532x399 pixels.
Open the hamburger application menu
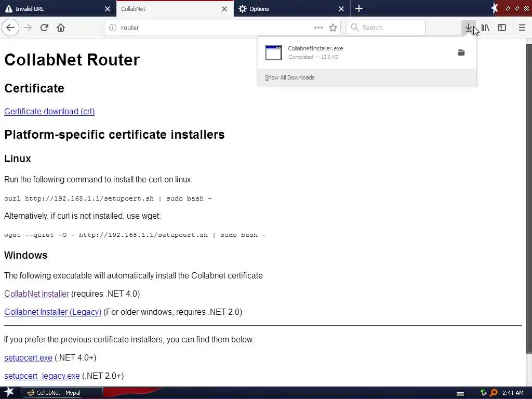522,28
